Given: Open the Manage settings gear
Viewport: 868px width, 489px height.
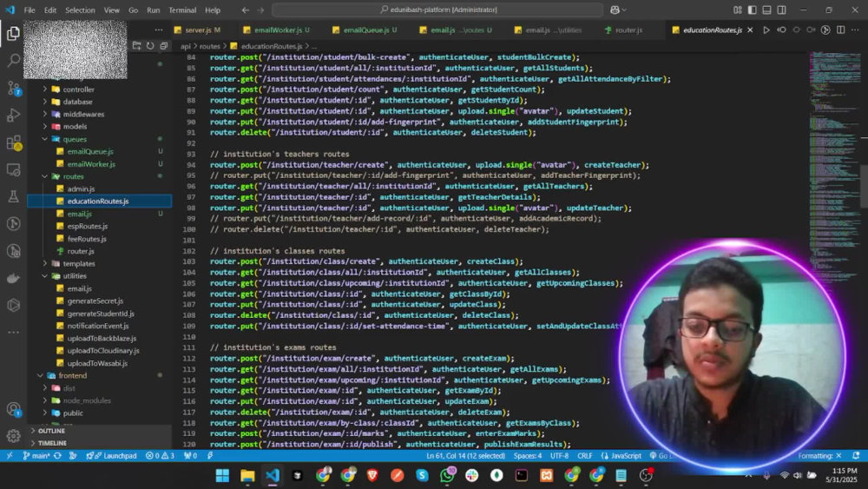Looking at the screenshot, I should pos(13,436).
